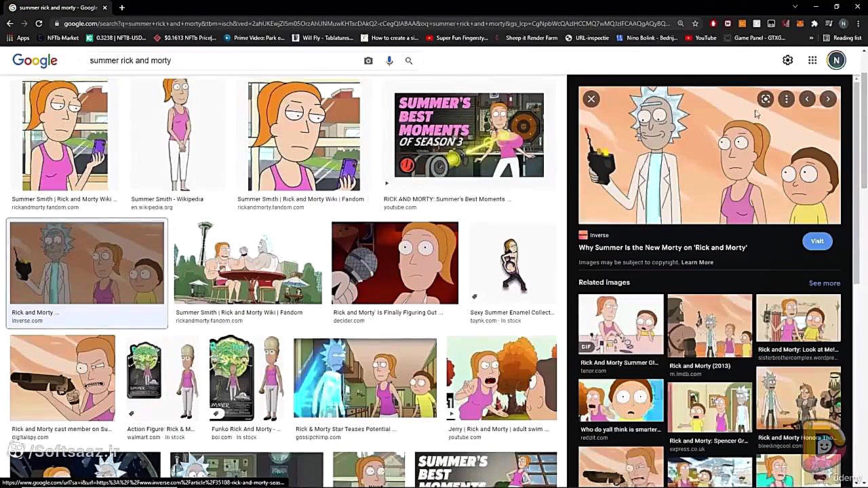
Task: Open Sheep it Render Farm bookmark
Action: [x=526, y=38]
